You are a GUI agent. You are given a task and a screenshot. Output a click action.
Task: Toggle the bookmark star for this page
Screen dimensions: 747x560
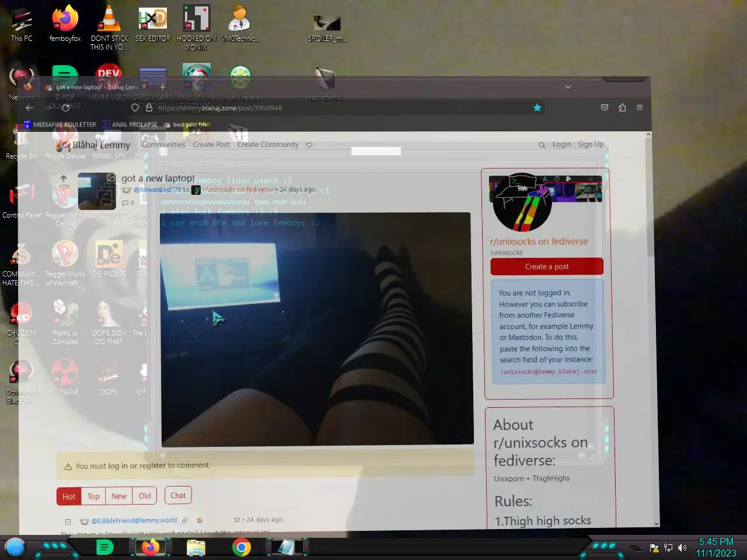(x=537, y=107)
